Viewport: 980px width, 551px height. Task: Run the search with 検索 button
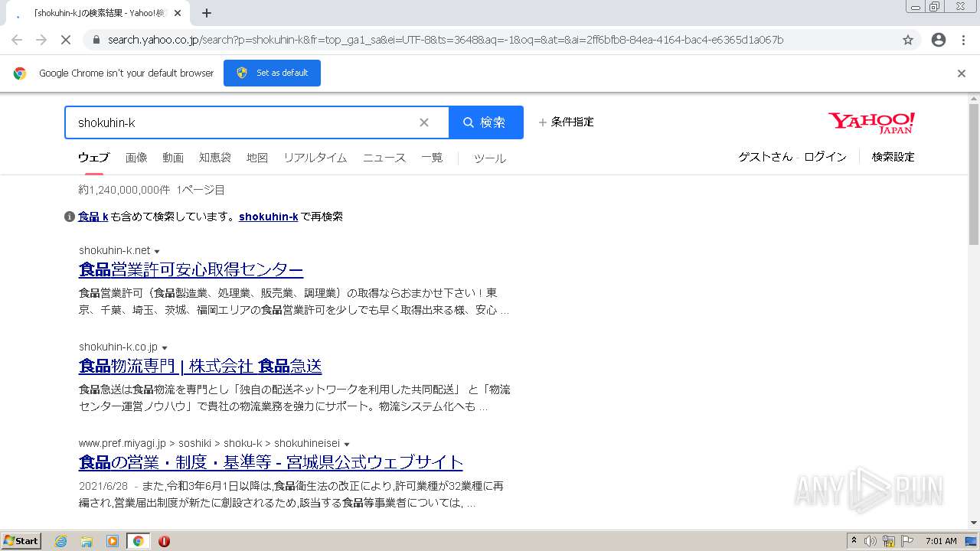click(x=485, y=122)
